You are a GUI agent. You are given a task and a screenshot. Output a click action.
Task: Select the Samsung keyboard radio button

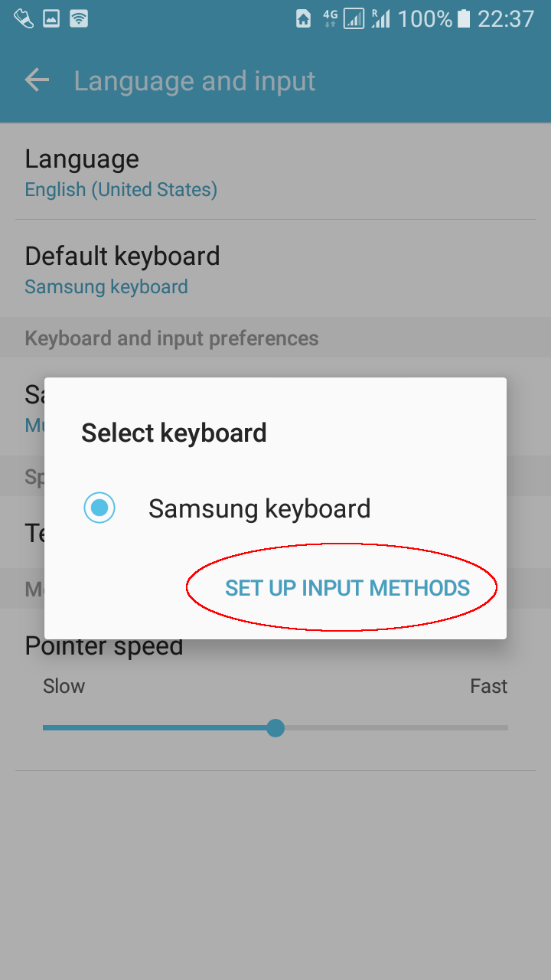99,508
